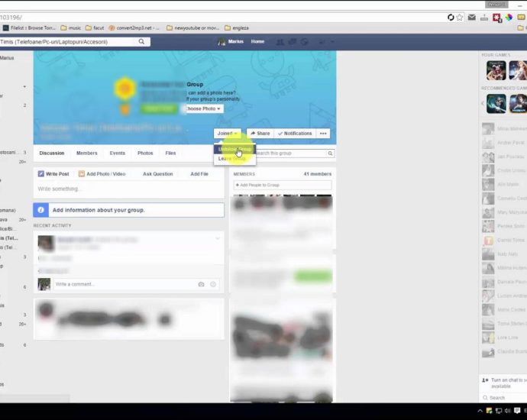Click Add People to Group field
This screenshot has width=527, height=420.
point(283,185)
